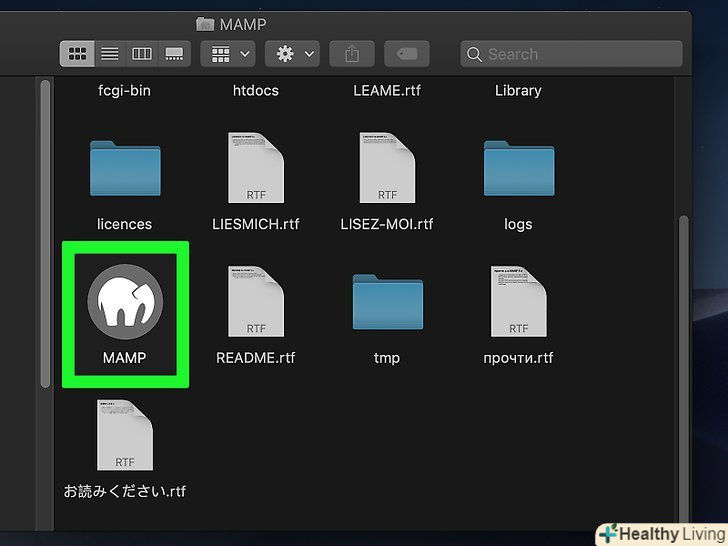Click the logs folder name

coord(518,225)
